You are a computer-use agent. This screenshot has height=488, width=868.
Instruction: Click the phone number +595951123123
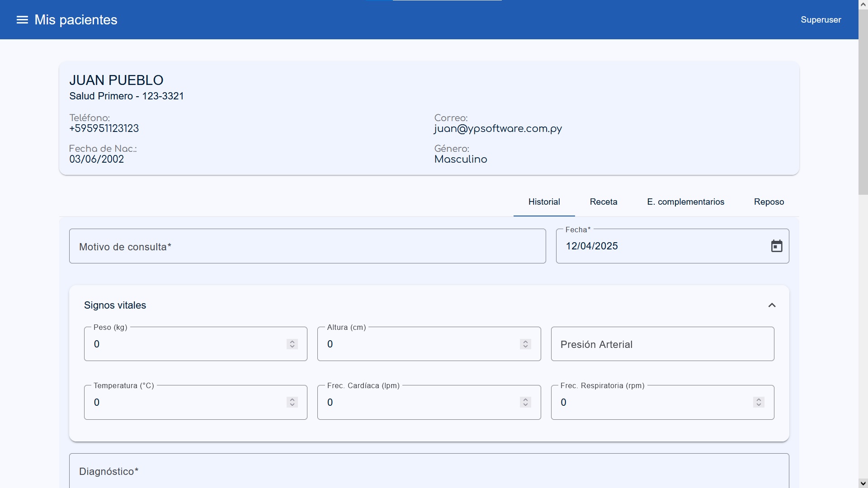coord(104,128)
